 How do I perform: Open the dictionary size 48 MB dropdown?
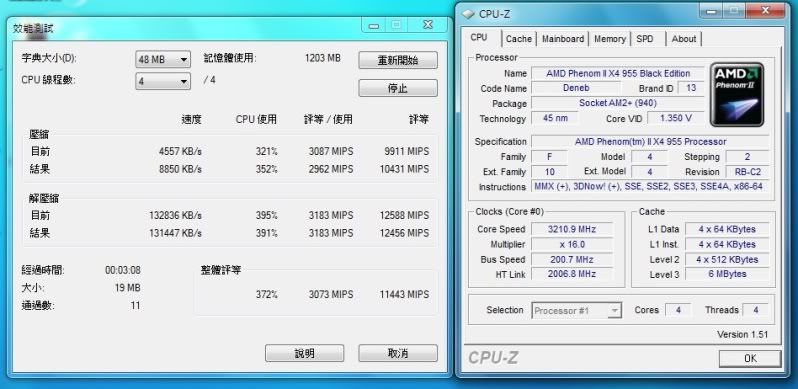pyautogui.click(x=163, y=60)
